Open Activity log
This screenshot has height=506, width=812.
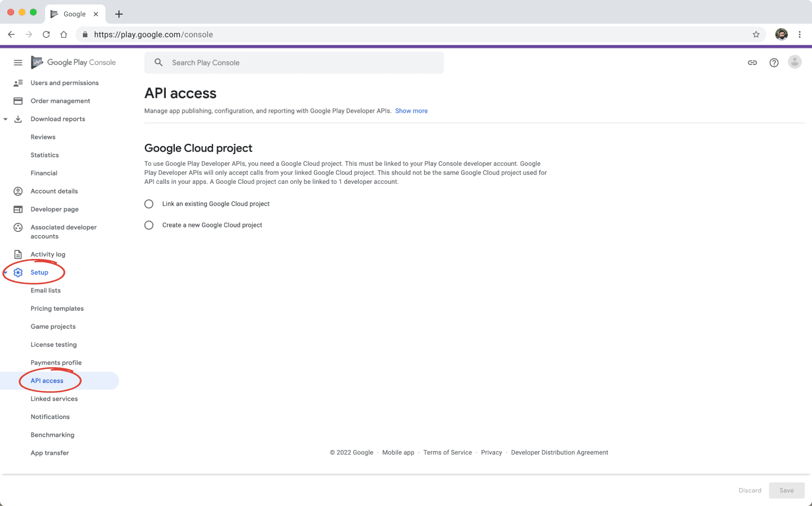[x=48, y=254]
